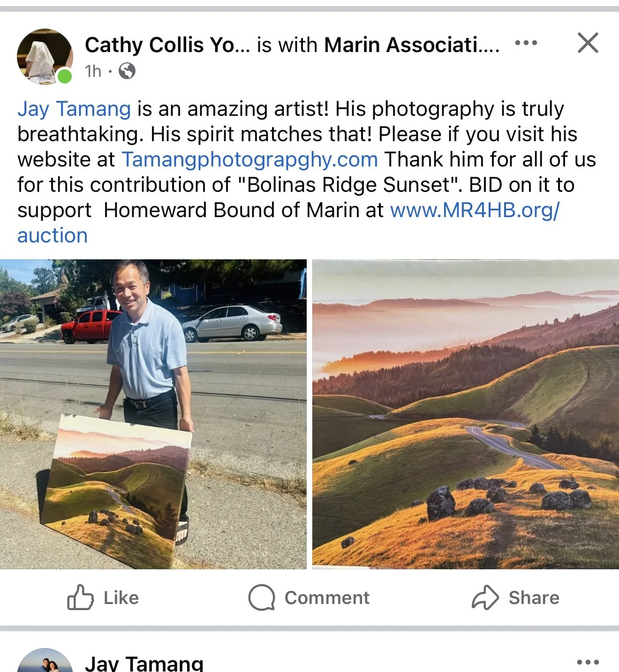Tap the thumbs-up Like icon
Screen dimensions: 619x672
tap(80, 597)
